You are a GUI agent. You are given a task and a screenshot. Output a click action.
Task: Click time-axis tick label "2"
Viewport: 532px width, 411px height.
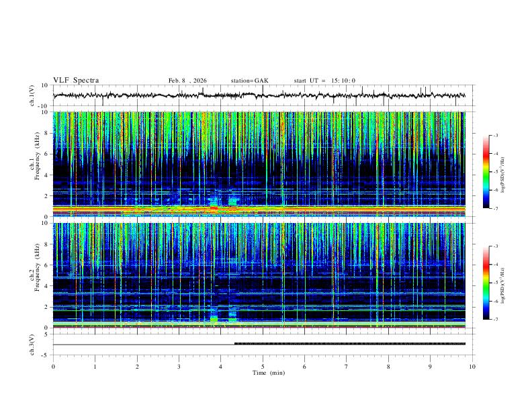tap(137, 367)
